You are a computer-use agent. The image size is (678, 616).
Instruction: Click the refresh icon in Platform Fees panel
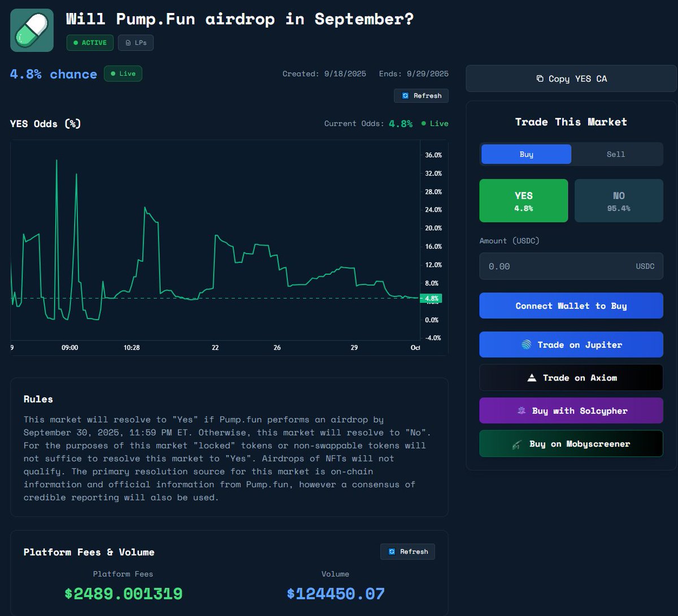point(392,552)
